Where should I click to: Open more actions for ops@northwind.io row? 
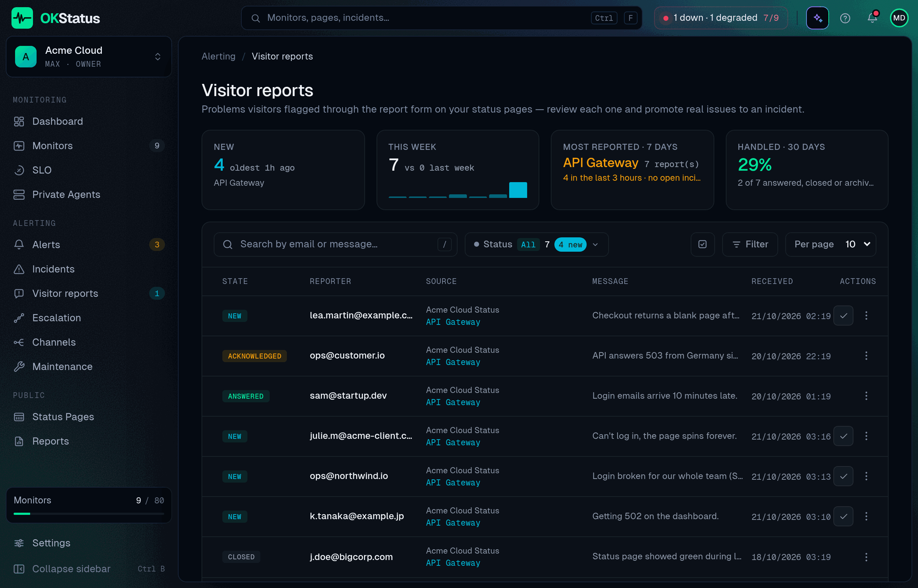pos(866,476)
